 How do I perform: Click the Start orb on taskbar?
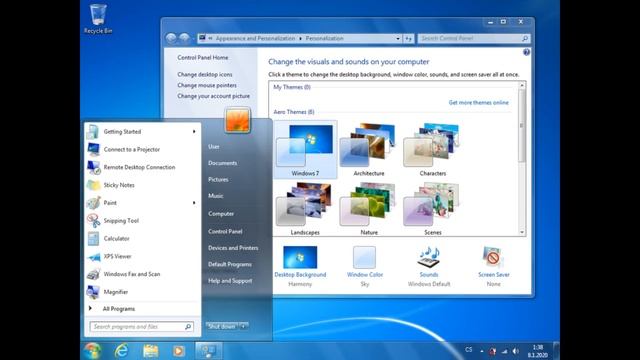point(93,351)
